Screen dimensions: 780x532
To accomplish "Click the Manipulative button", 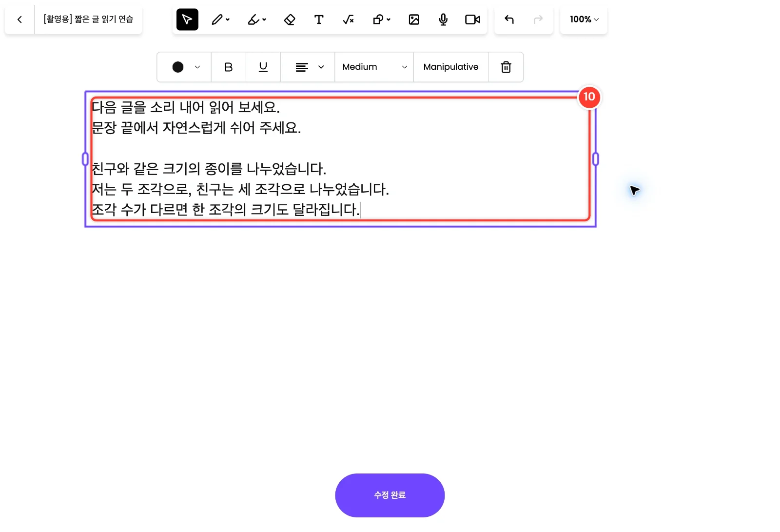I will pos(451,67).
